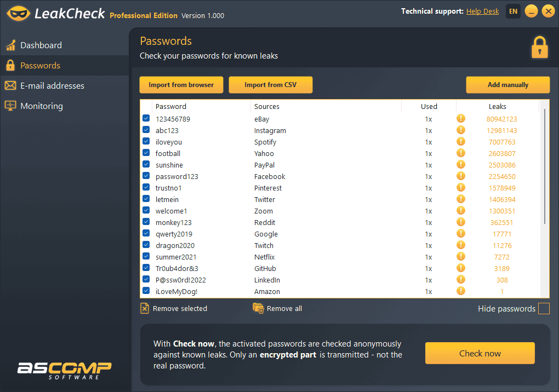Viewport: 559px width, 392px height.
Task: Click the EN language indicator
Action: tap(513, 11)
